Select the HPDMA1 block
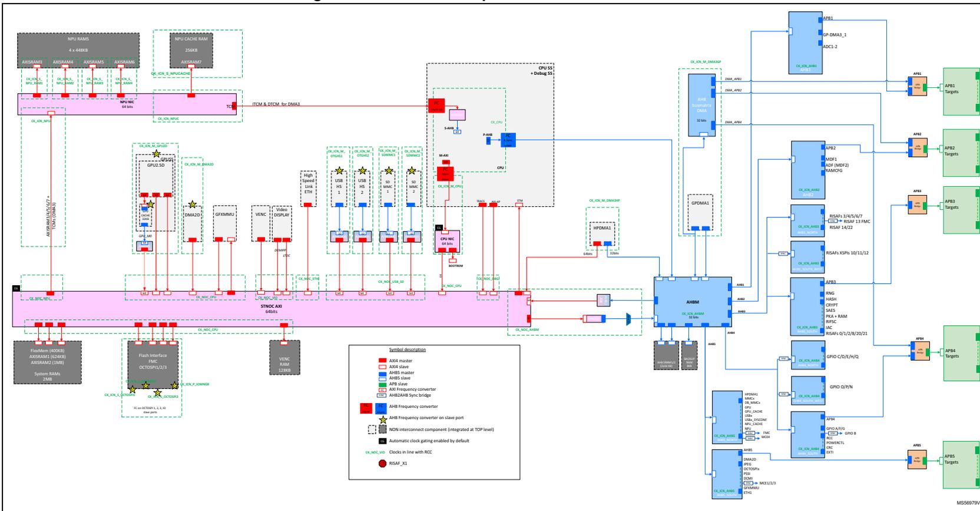980x511 pixels. pos(604,234)
